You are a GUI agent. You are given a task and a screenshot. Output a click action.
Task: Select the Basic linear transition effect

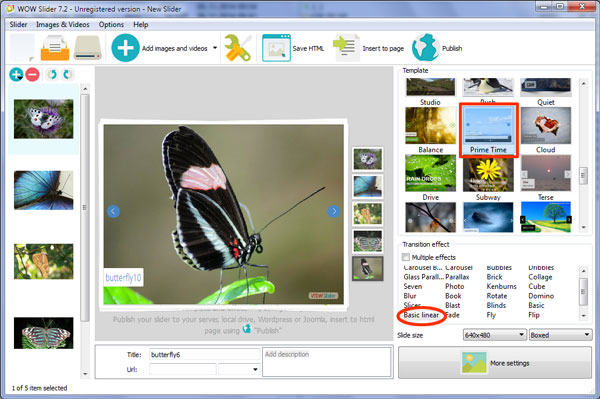point(421,315)
